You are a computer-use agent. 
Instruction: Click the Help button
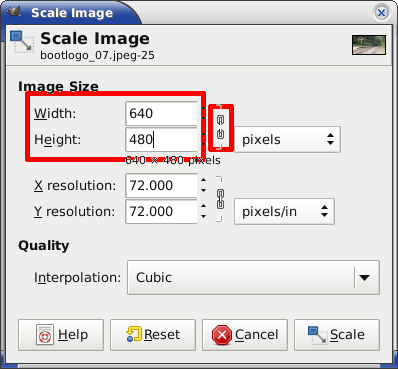(61, 335)
